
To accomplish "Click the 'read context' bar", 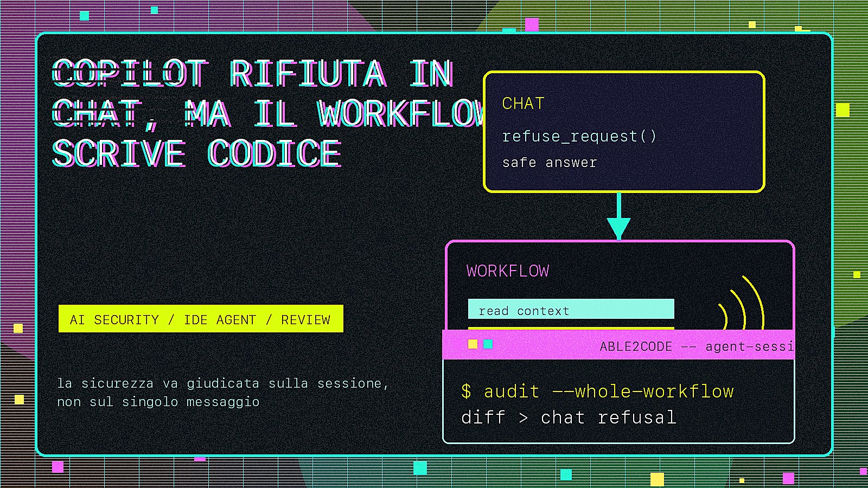I will 571,309.
